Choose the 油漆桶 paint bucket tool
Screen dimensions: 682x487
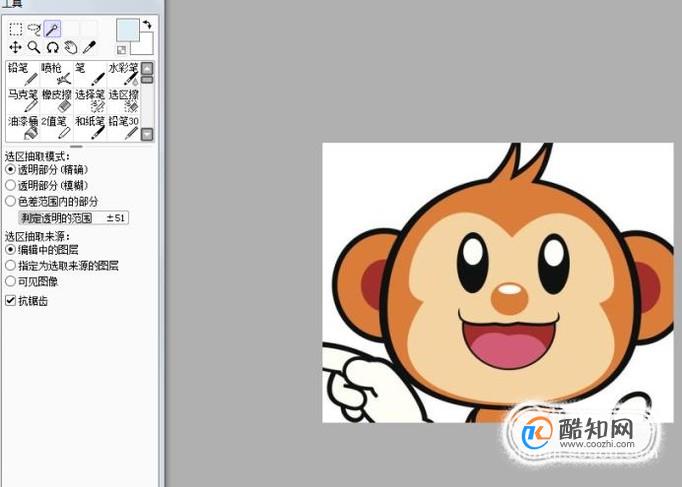click(23, 127)
